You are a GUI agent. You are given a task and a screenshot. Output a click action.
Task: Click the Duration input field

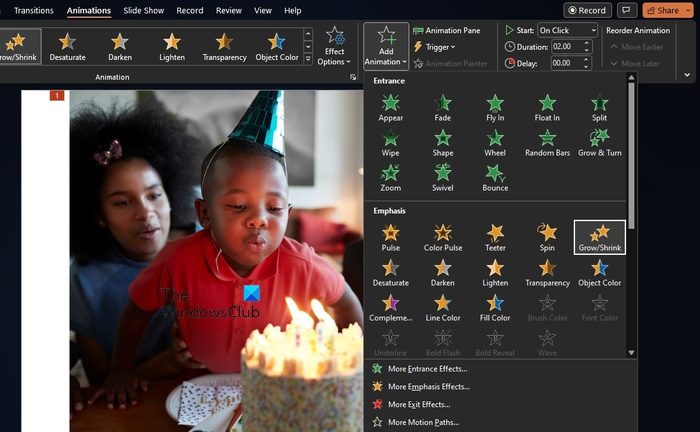(x=567, y=46)
